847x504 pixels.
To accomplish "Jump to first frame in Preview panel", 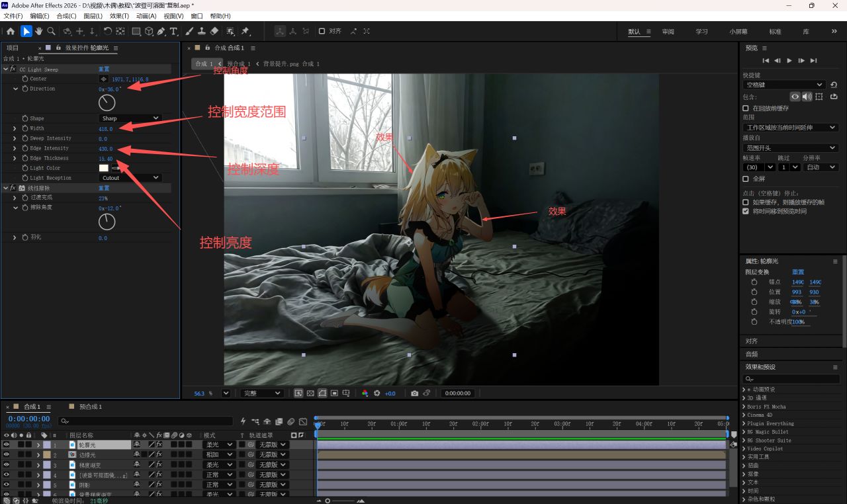I will pyautogui.click(x=766, y=60).
